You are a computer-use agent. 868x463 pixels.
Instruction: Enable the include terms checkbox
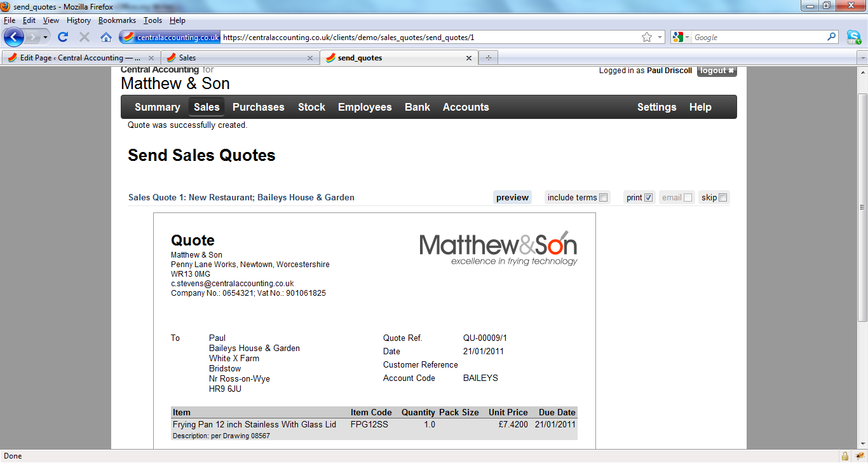pos(604,198)
